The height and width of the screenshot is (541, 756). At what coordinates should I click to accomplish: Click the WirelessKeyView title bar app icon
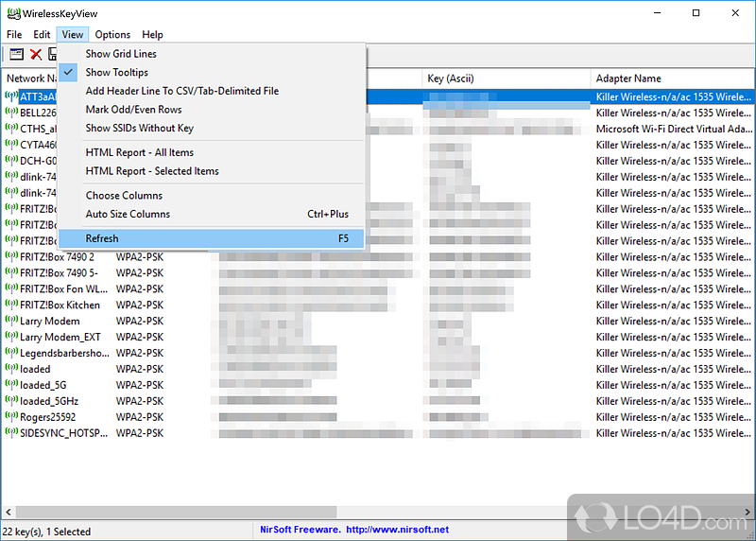13,13
